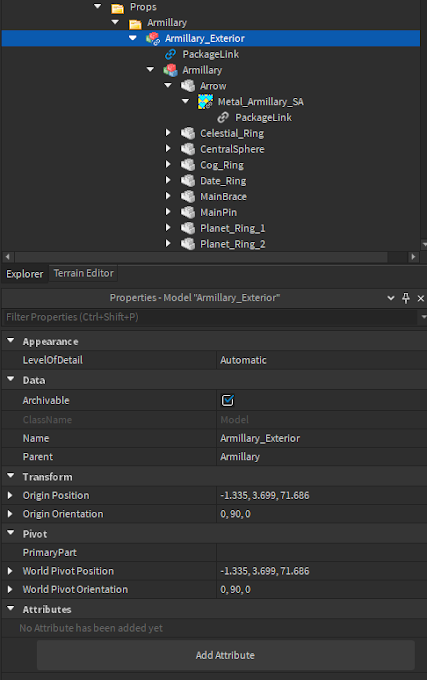This screenshot has height=680, width=427.
Task: Expand Origin Position property values
Action: point(10,495)
